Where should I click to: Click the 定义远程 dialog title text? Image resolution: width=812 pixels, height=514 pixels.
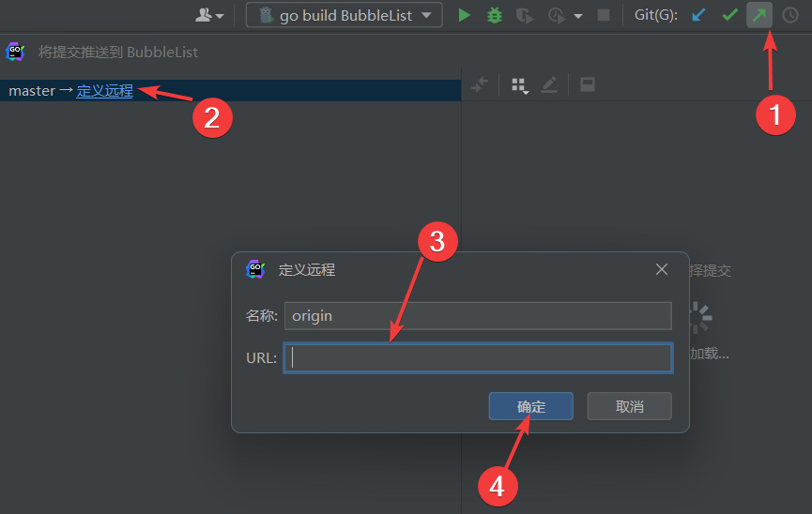pos(307,270)
